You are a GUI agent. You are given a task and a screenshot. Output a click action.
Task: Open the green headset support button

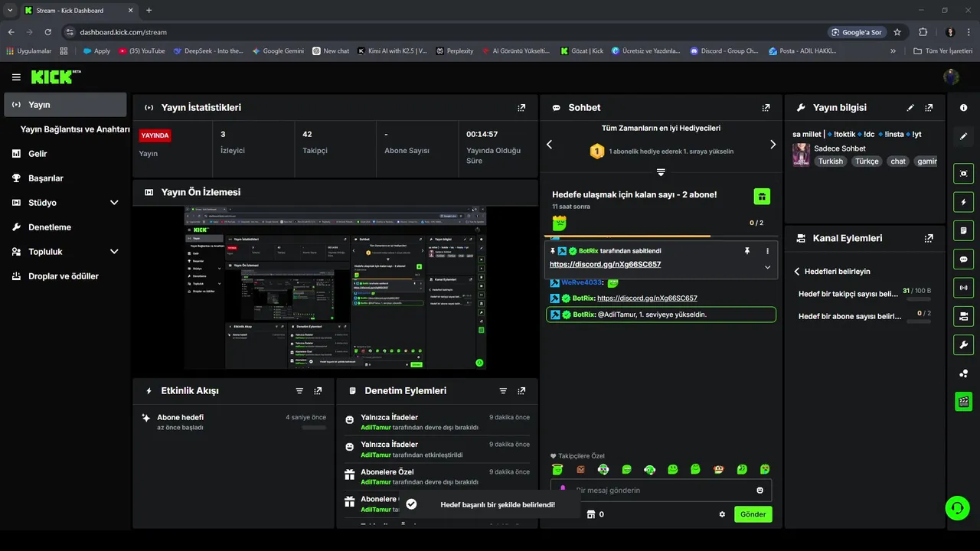(957, 507)
